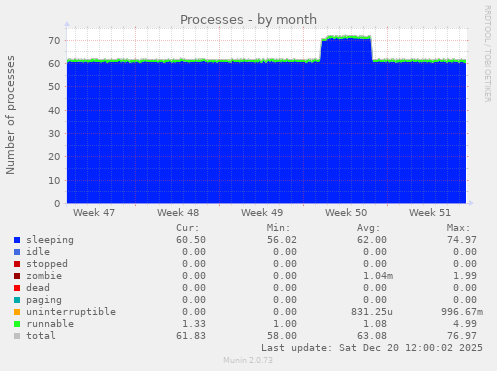The height and width of the screenshot is (371, 497).
Task: Click the 'Week 50' axis label
Action: coord(346,213)
